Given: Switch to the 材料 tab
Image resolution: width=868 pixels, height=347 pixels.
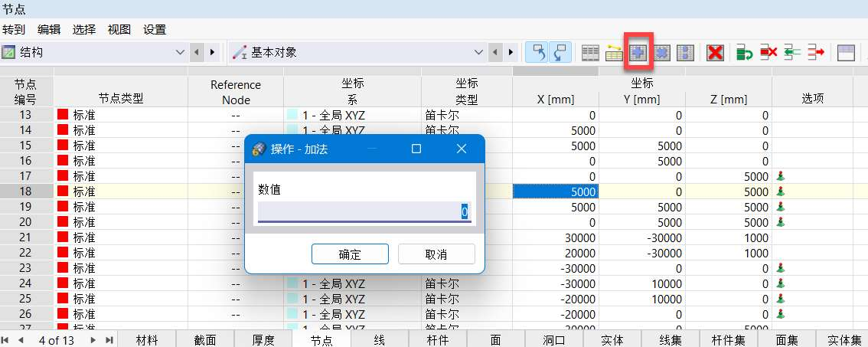Looking at the screenshot, I should [x=147, y=340].
